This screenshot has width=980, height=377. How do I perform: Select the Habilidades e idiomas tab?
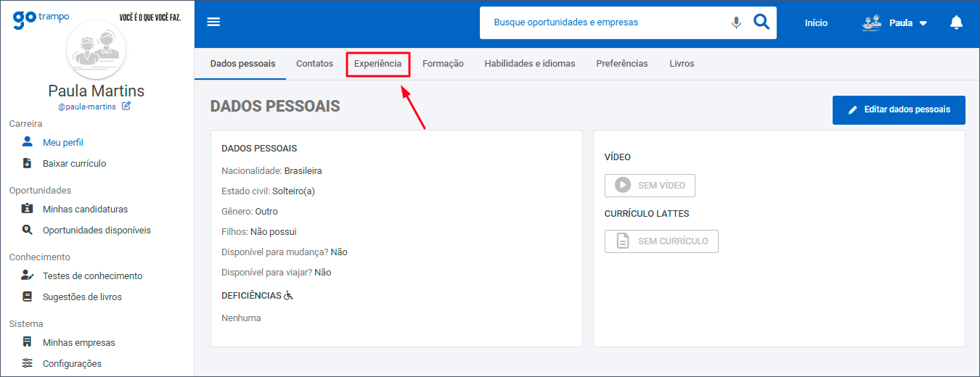(529, 64)
